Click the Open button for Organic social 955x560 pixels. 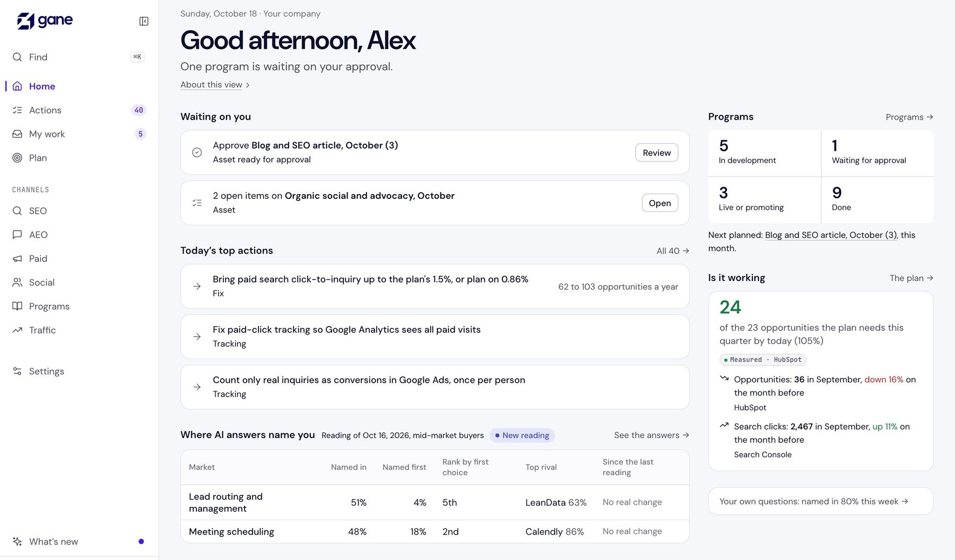click(660, 203)
